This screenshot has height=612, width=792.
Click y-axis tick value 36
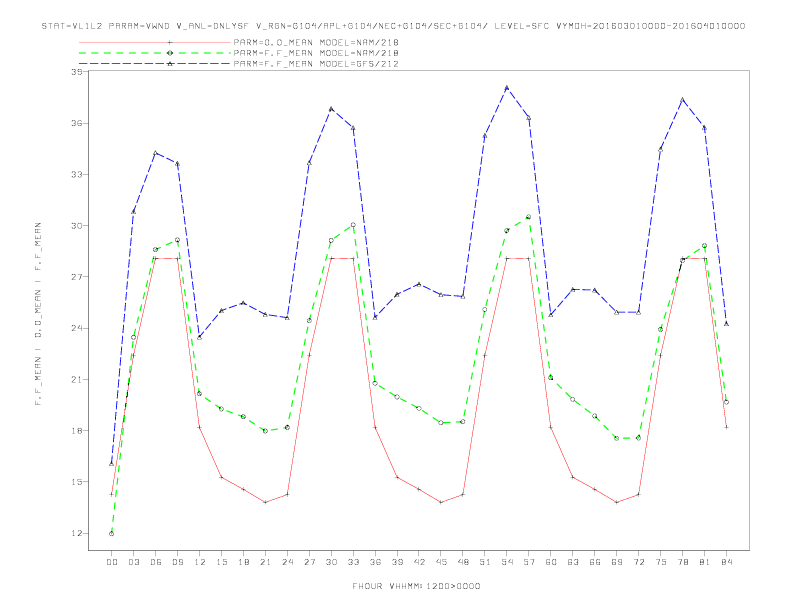[76, 123]
